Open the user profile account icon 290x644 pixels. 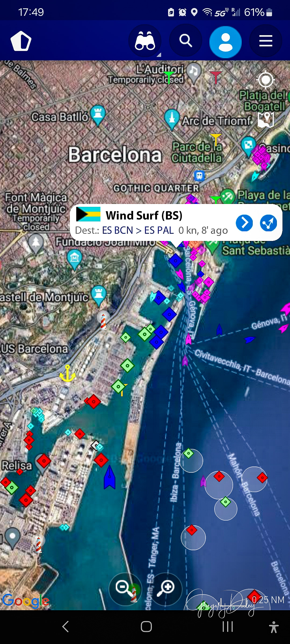(226, 42)
